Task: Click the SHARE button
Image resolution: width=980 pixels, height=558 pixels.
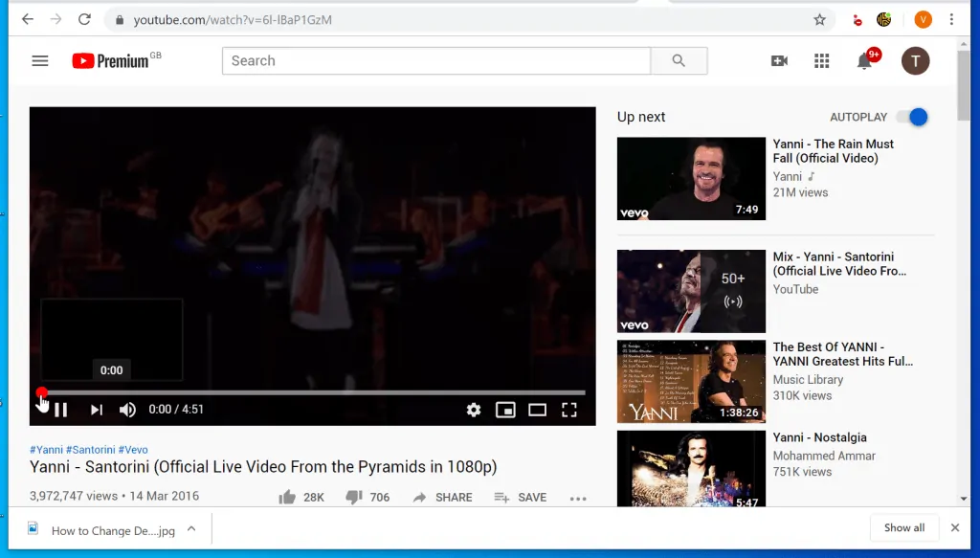Action: coord(442,497)
